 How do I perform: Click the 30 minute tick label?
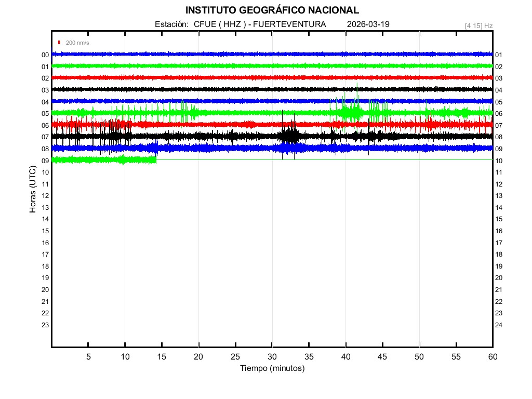[272, 356]
